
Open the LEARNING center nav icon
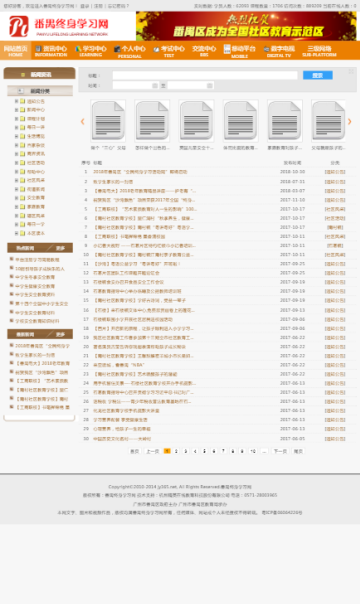(x=78, y=49)
